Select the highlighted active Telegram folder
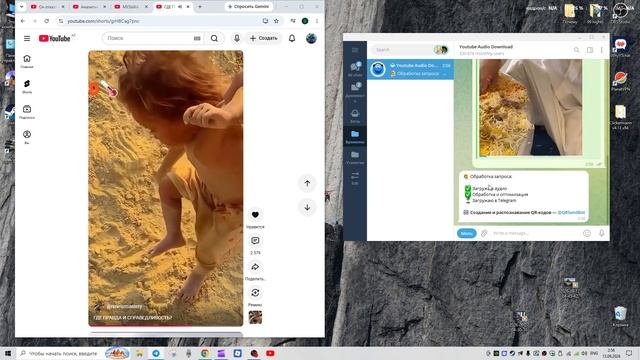Viewport: 640px width, 360px height. point(355,137)
